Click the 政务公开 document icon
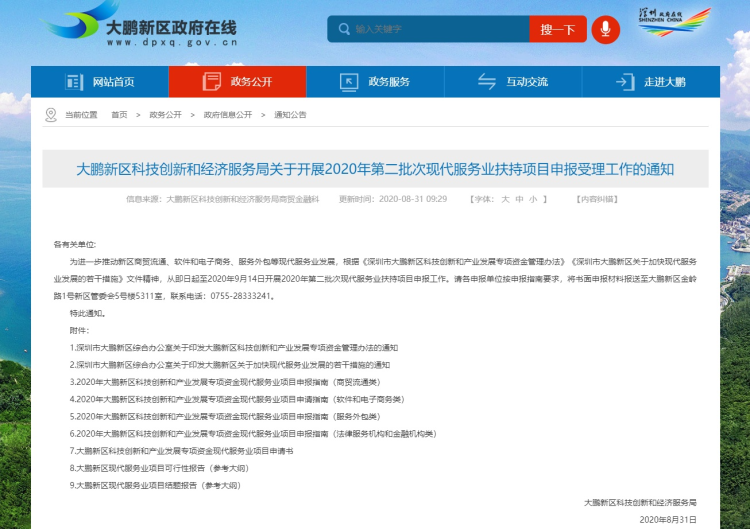 coord(212,82)
